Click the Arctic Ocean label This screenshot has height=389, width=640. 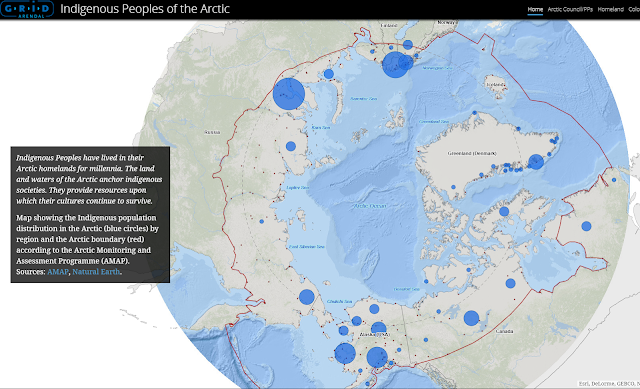[x=370, y=206]
